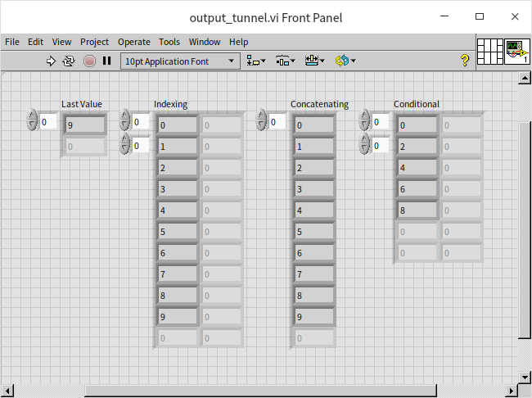Click Run Continuously button

pyautogui.click(x=70, y=61)
